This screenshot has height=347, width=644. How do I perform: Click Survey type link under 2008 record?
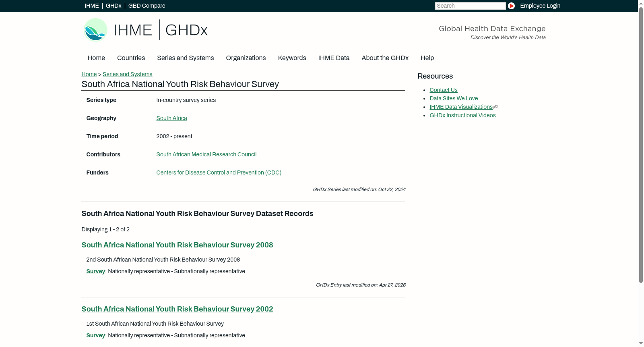pyautogui.click(x=95, y=271)
